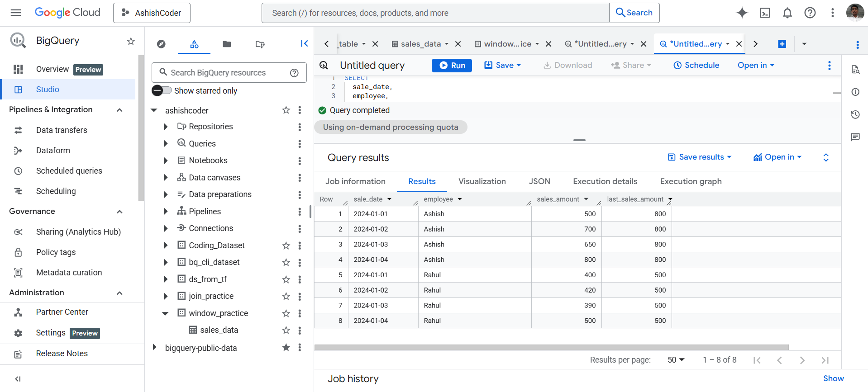
Task: Open the notifications bell
Action: [787, 13]
